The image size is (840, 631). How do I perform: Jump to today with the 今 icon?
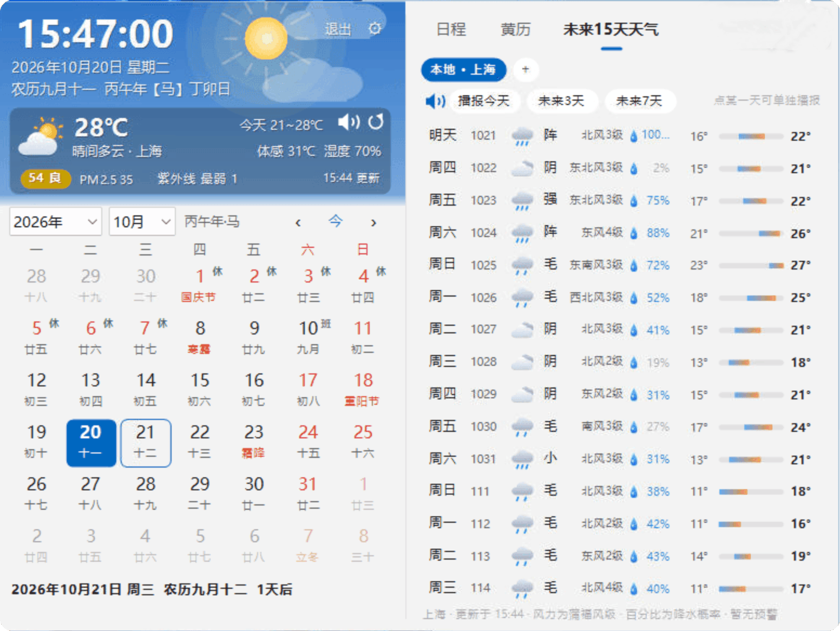[x=336, y=221]
